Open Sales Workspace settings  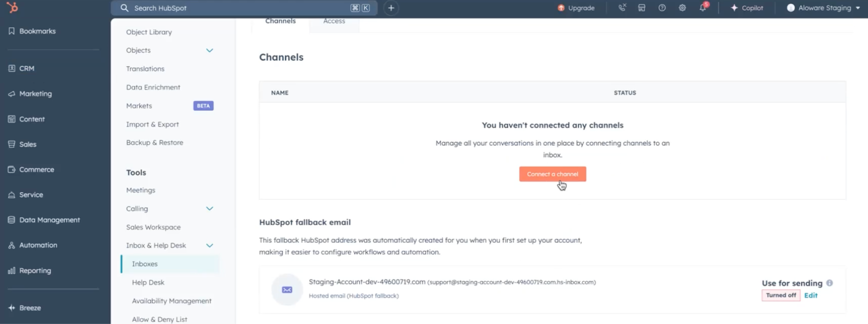click(x=154, y=227)
